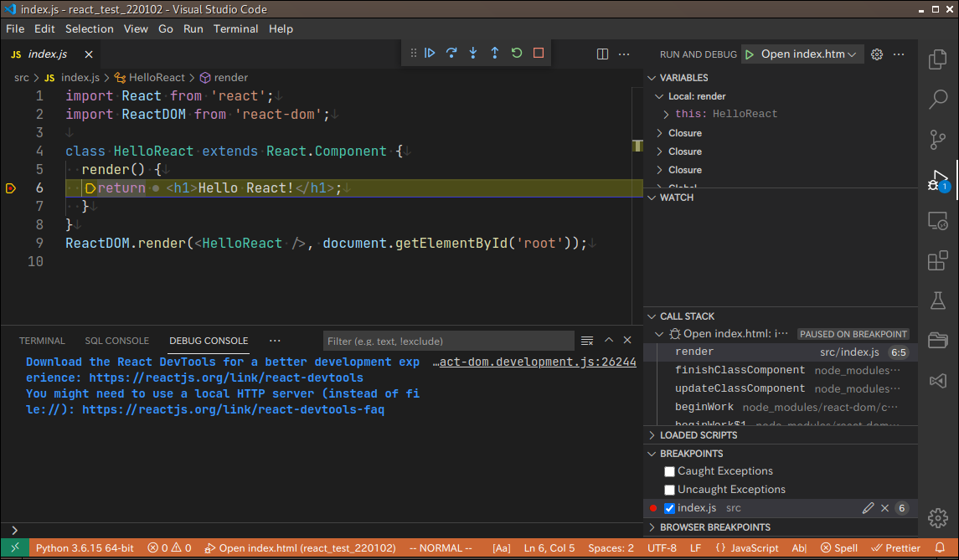959x560 pixels.
Task: Open the Explorer view
Action: coord(937,59)
